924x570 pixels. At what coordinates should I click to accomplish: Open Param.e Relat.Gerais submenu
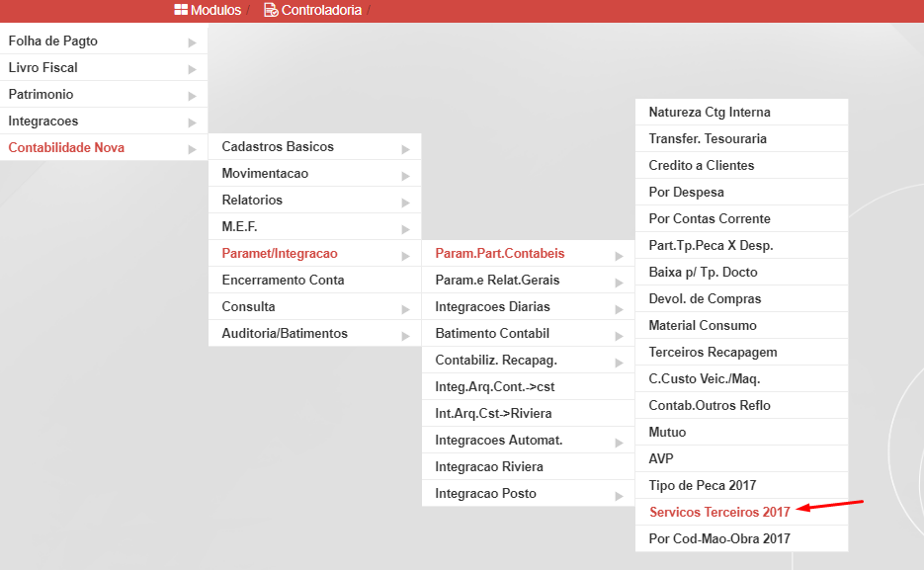coord(528,280)
